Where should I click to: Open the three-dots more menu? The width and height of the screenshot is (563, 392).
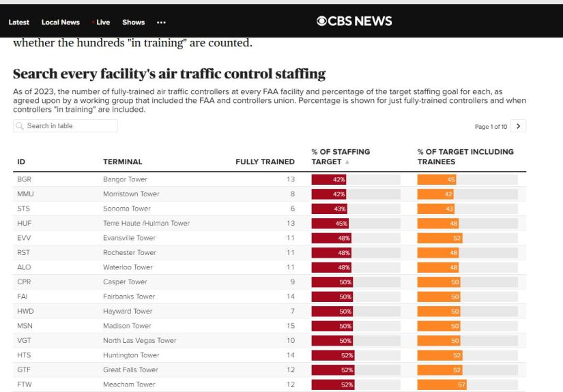coord(161,22)
